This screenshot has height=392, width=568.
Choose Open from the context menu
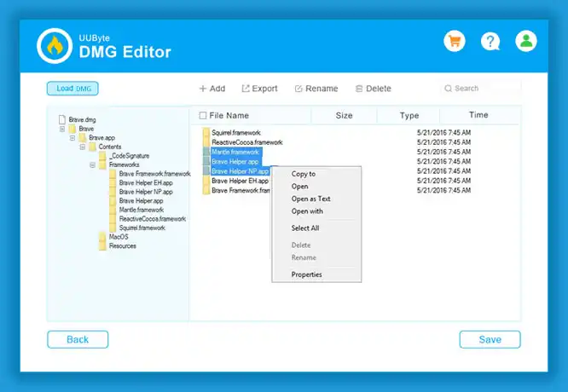299,187
